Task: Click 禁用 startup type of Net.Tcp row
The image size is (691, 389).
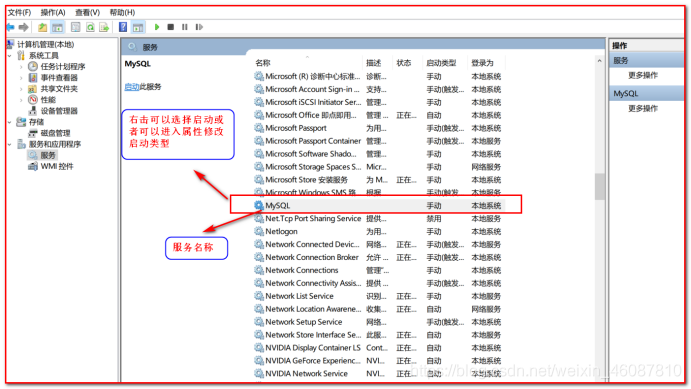Action: (434, 219)
